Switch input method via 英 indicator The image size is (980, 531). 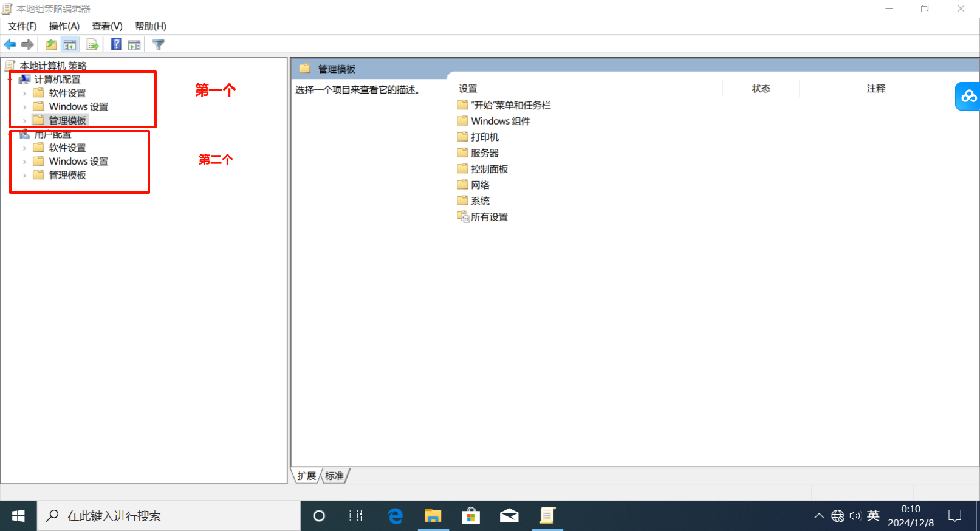tap(873, 516)
